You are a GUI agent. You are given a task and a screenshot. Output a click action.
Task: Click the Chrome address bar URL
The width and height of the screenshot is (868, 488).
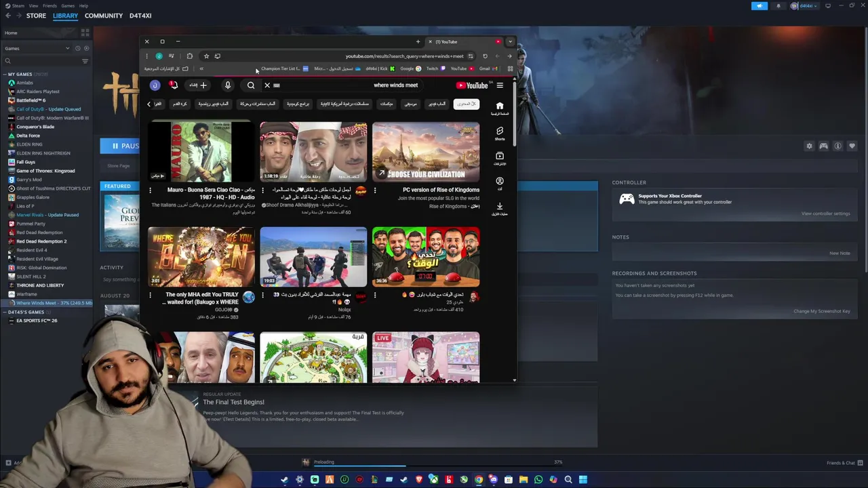pyautogui.click(x=404, y=56)
